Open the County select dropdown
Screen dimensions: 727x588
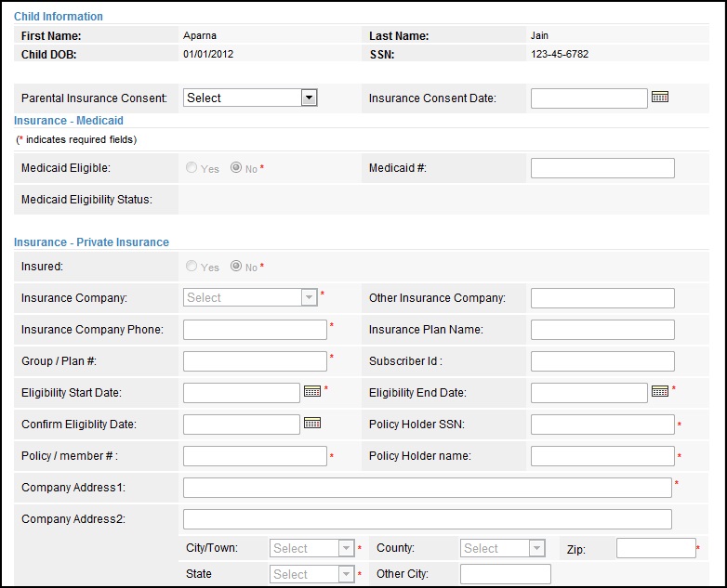click(x=503, y=548)
